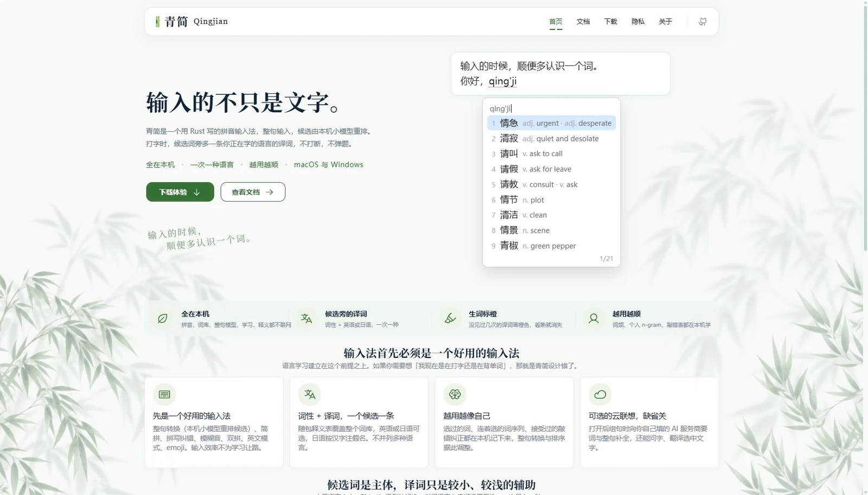This screenshot has height=495, width=868.
Task: Click the 青简 Qingjian brand name
Action: (196, 22)
